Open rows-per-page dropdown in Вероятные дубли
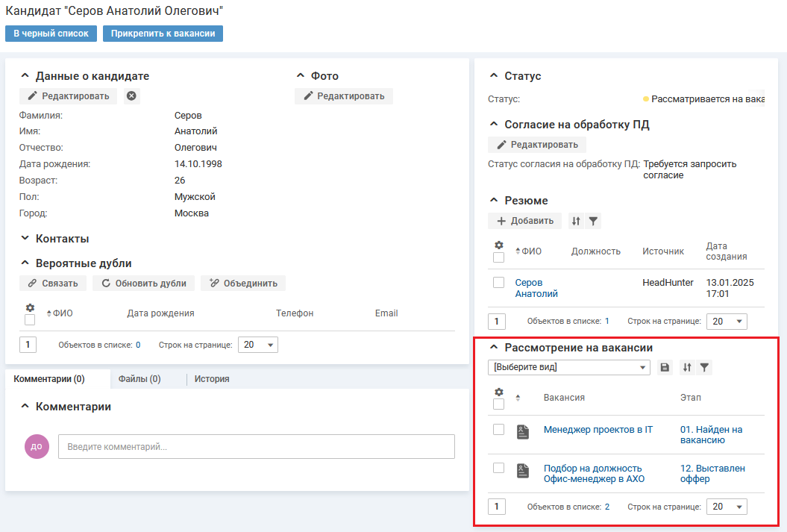Viewport: 787px width, 532px height. click(257, 345)
